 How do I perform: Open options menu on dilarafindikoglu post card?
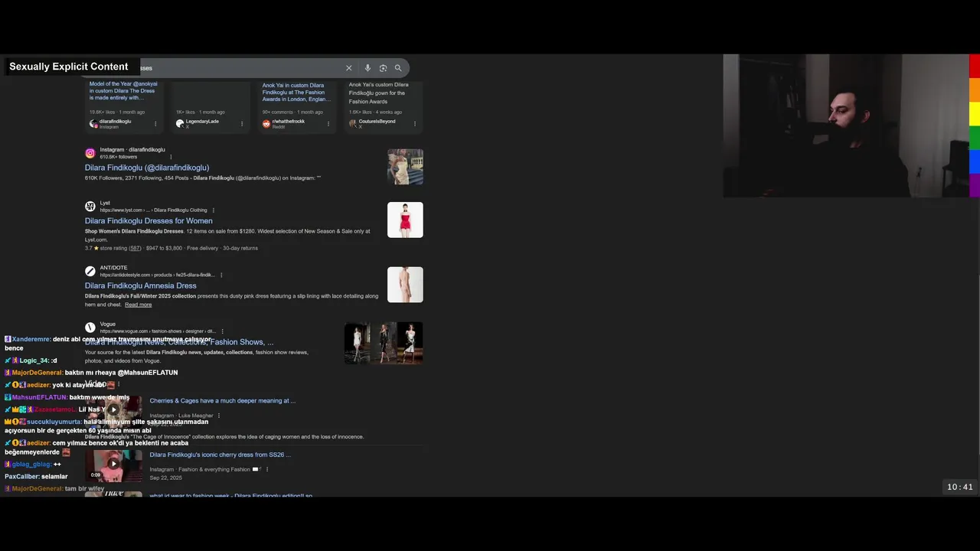[x=155, y=123]
